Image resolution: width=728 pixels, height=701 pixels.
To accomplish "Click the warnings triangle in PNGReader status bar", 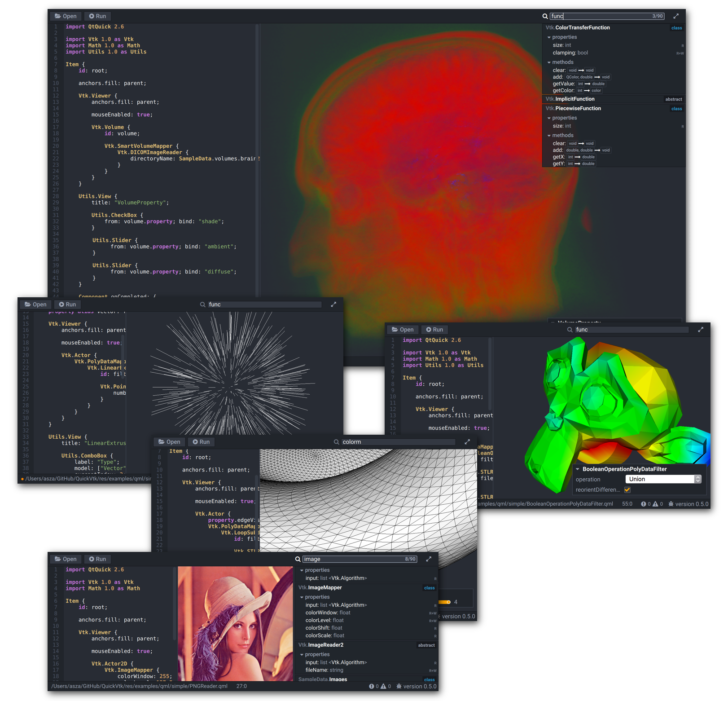I will click(x=383, y=686).
